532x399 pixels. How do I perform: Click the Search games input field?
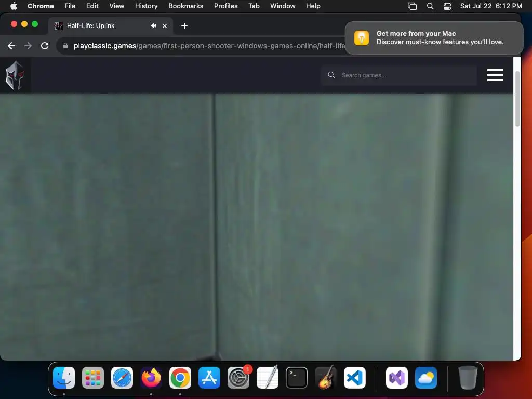(x=398, y=75)
